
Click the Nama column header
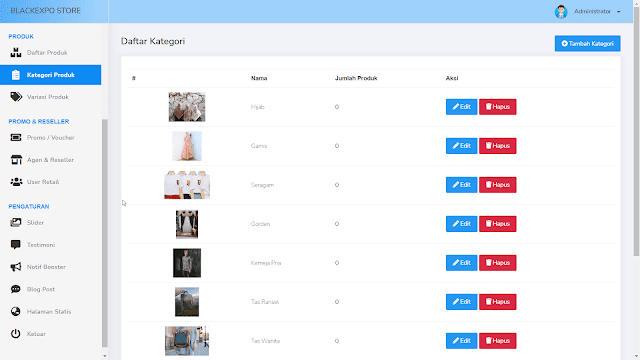pyautogui.click(x=259, y=78)
